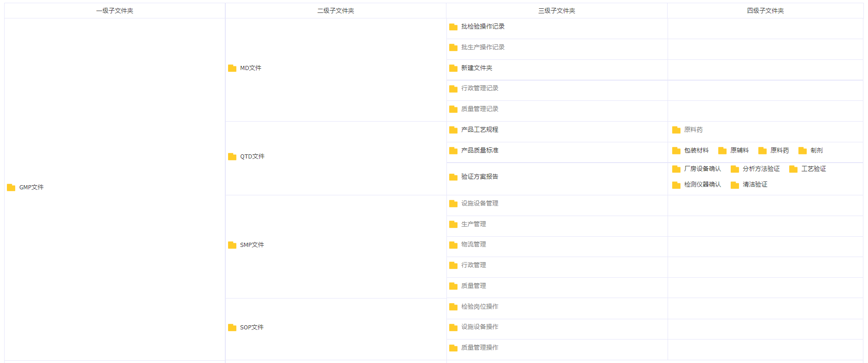Image resolution: width=868 pixels, height=363 pixels.
Task: Click the 批检验操作记录 folder icon
Action: [x=453, y=27]
